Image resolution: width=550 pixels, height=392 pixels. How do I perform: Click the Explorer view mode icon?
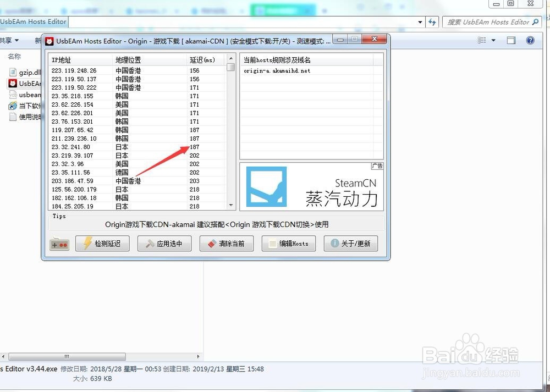(x=482, y=40)
